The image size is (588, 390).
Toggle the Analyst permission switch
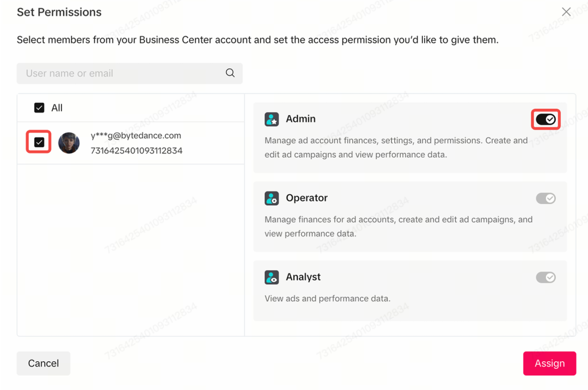(546, 277)
